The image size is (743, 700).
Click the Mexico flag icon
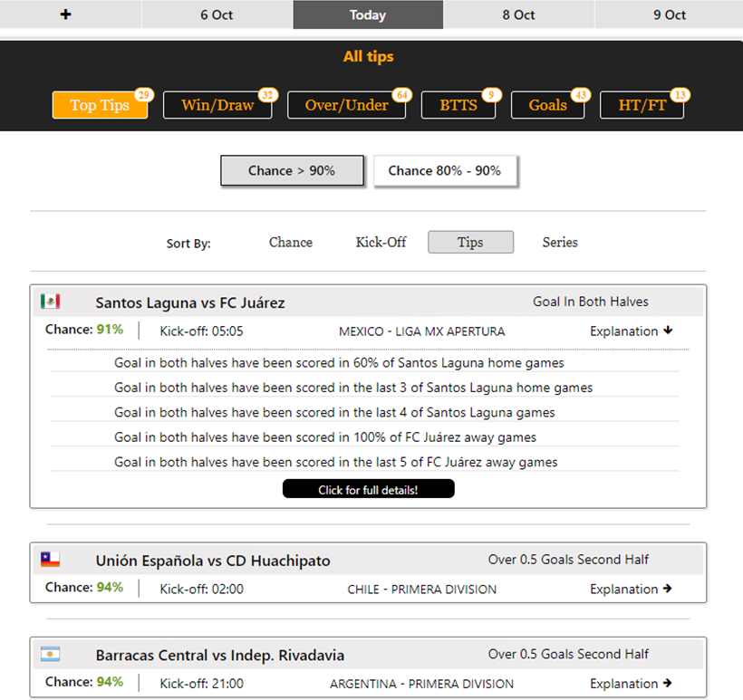pyautogui.click(x=51, y=302)
